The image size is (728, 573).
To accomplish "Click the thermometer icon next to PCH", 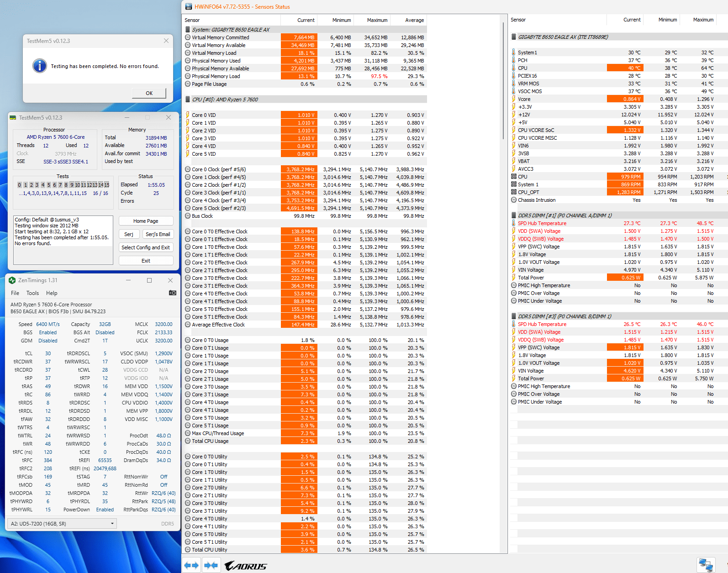I will 514,60.
